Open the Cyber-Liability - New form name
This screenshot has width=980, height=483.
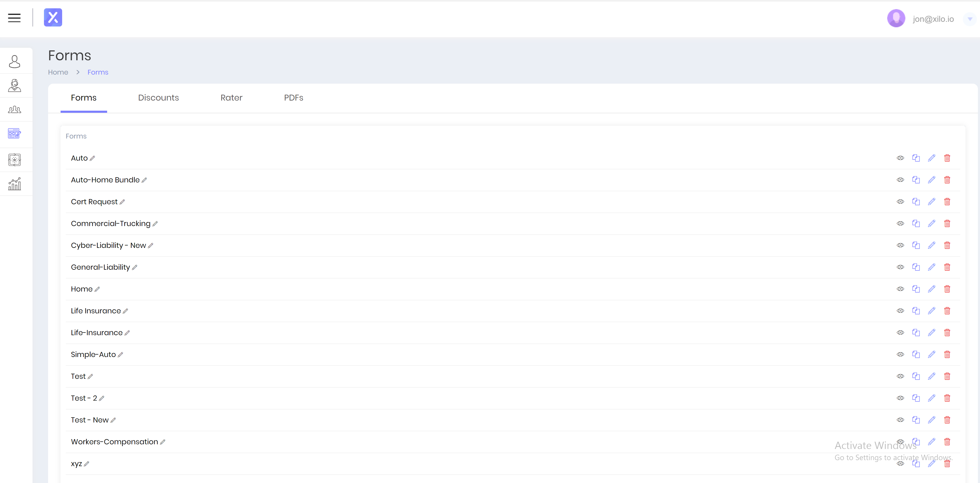108,246
